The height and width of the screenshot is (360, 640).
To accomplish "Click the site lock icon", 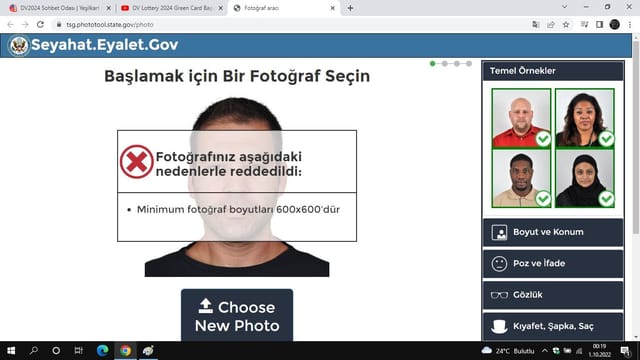I will (x=59, y=24).
